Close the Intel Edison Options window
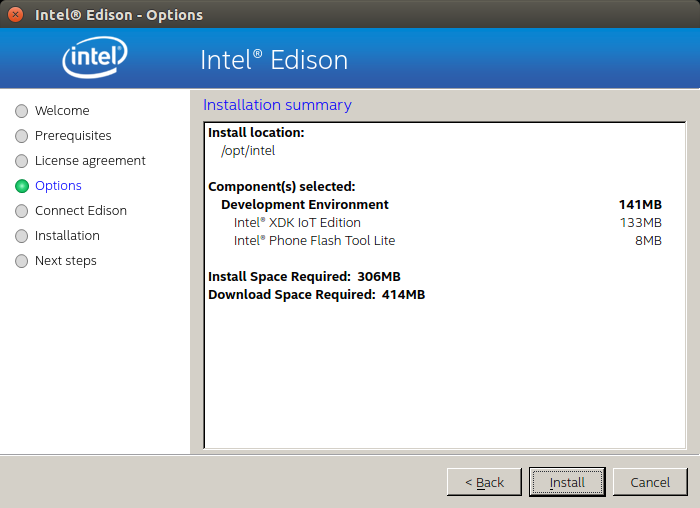This screenshot has width=700, height=508. pos(15,14)
